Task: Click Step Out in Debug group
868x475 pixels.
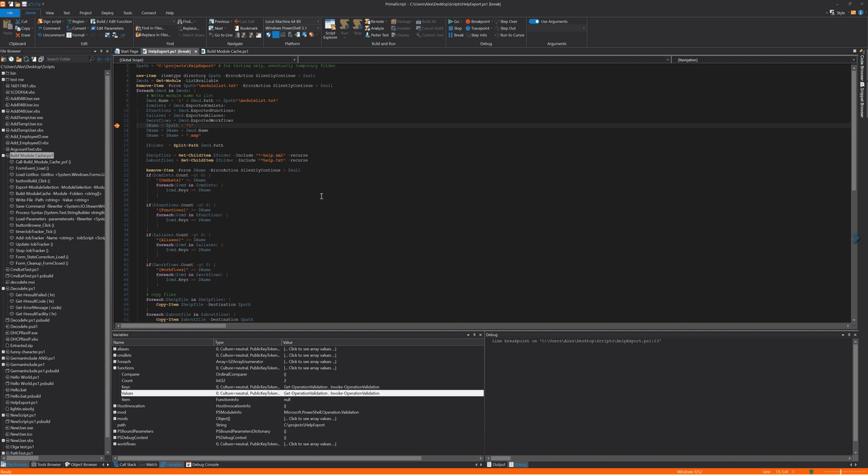Action: pos(505,28)
